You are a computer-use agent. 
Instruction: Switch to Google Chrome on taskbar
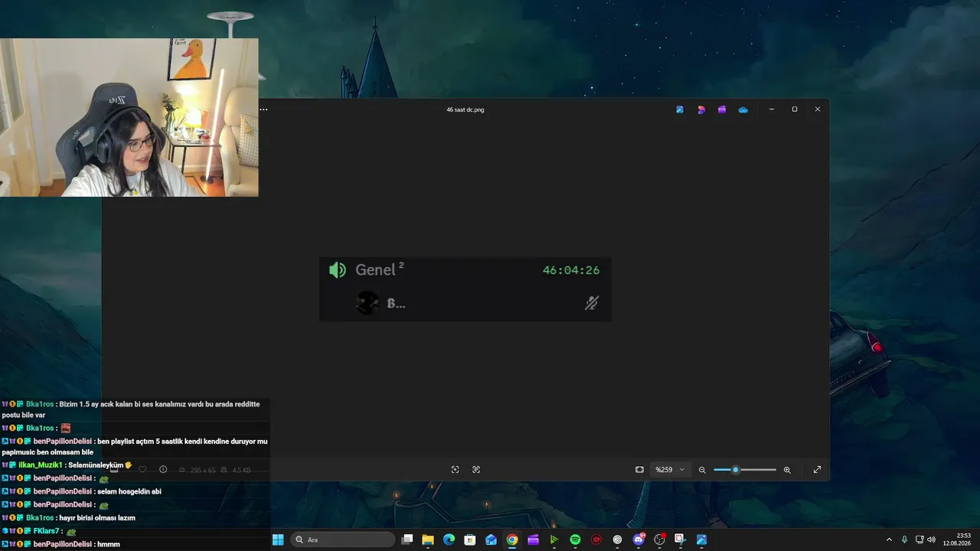pos(512,540)
